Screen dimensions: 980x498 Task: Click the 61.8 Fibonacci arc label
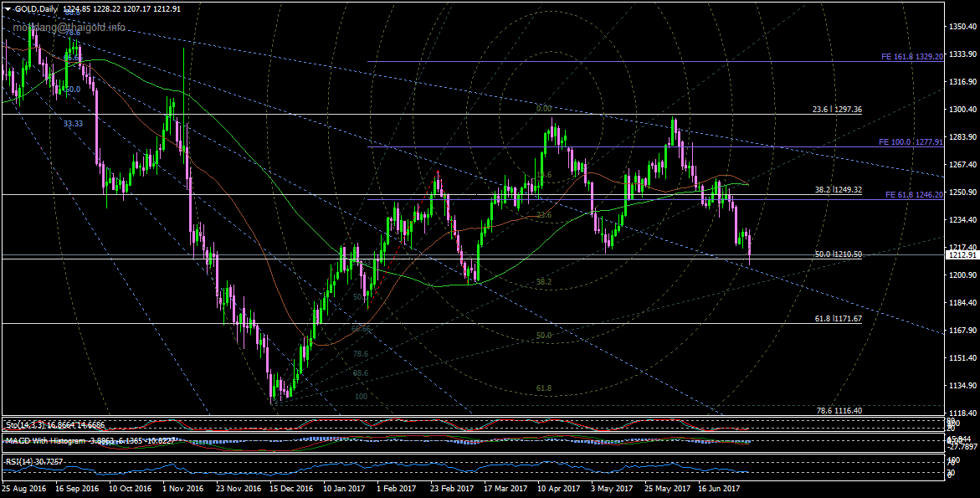pos(544,388)
